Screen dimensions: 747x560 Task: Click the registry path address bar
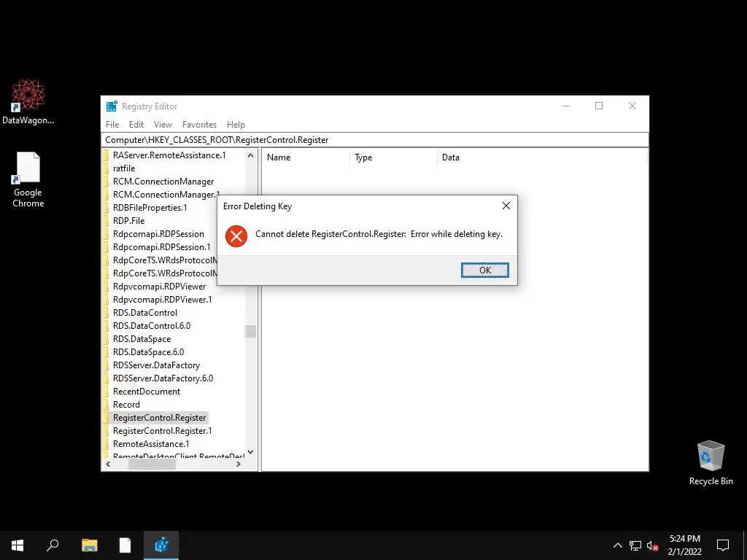(374, 140)
